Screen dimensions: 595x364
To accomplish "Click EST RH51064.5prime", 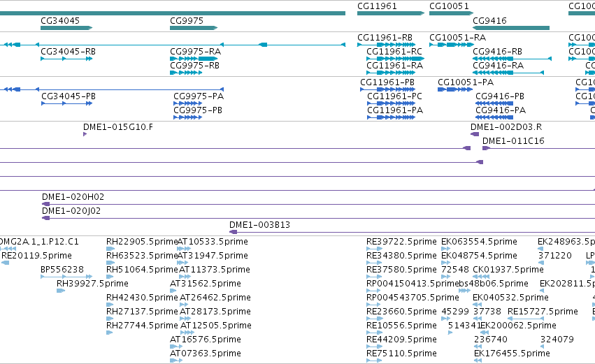I will coord(110,277).
